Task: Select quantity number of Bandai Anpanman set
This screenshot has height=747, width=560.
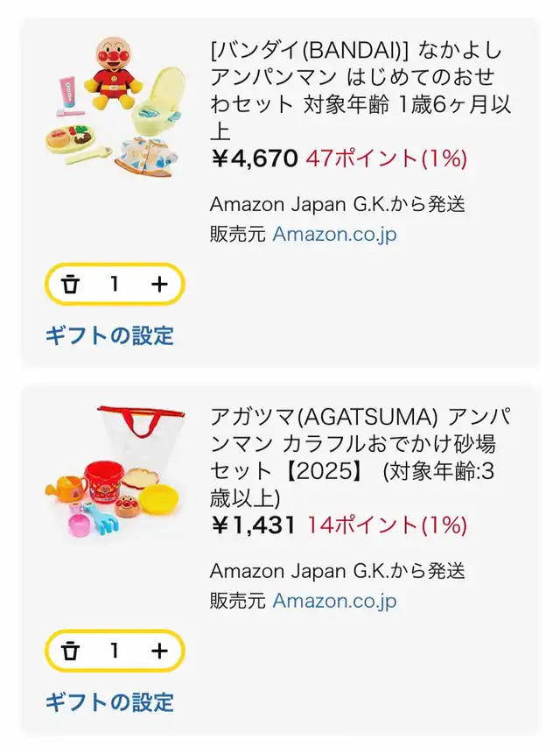Action: [114, 285]
